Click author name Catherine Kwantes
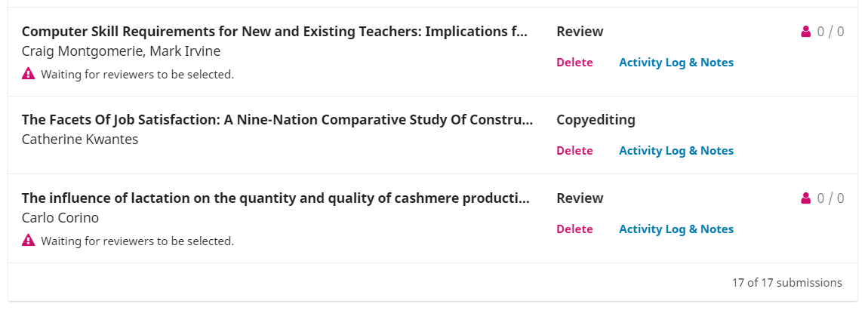Viewport: 868px width, 310px height. tap(80, 140)
